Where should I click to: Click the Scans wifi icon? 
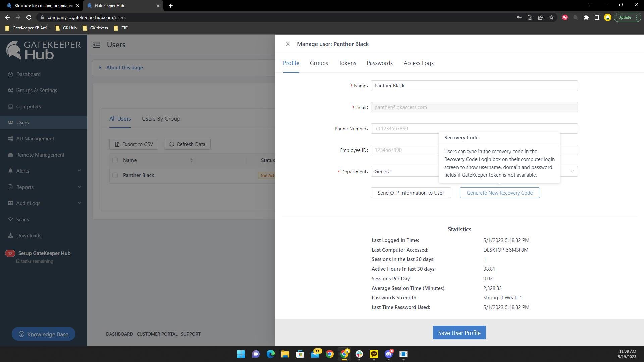(x=11, y=219)
